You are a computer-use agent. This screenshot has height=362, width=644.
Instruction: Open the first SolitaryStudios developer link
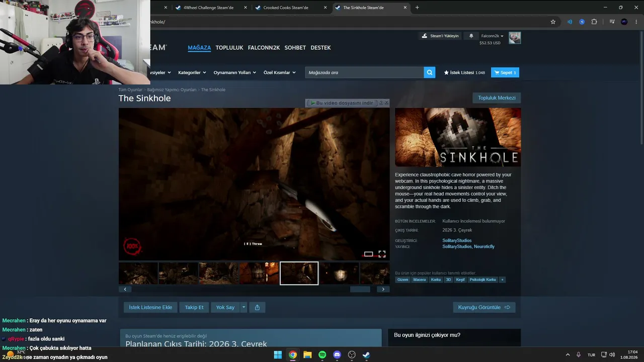457,240
